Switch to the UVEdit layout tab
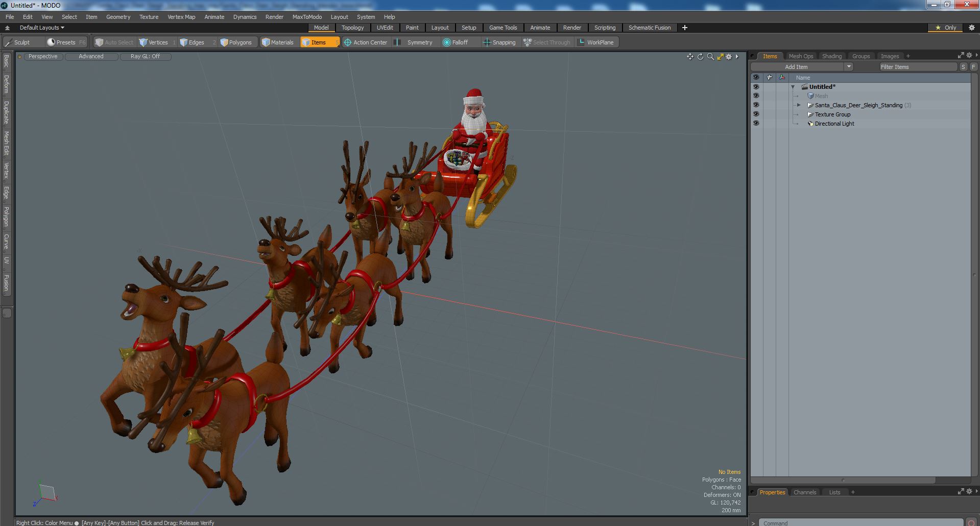This screenshot has height=526, width=980. pyautogui.click(x=385, y=28)
